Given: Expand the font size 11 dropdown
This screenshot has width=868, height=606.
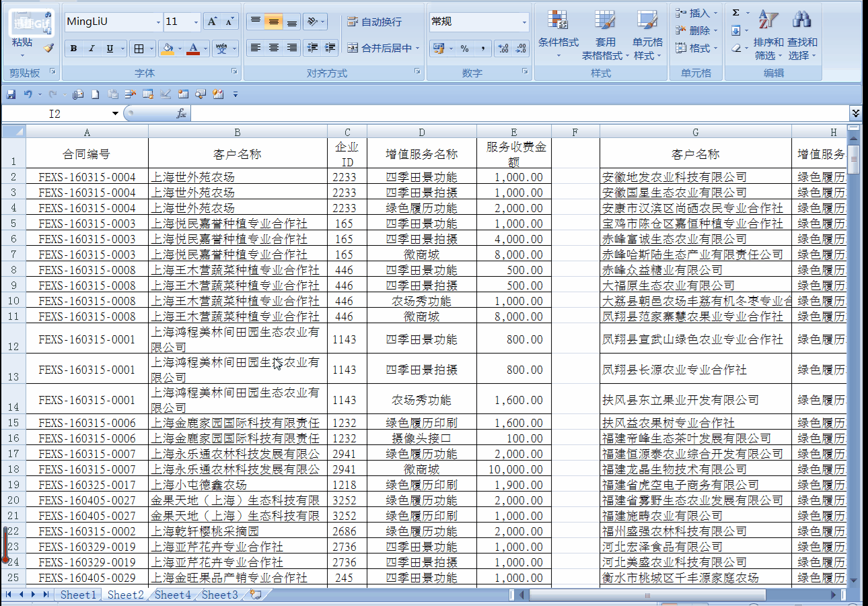Looking at the screenshot, I should click(x=194, y=22).
